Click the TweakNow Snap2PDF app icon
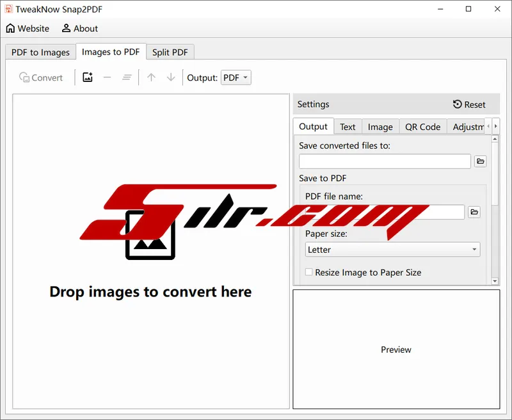The image size is (512, 420). click(x=8, y=9)
